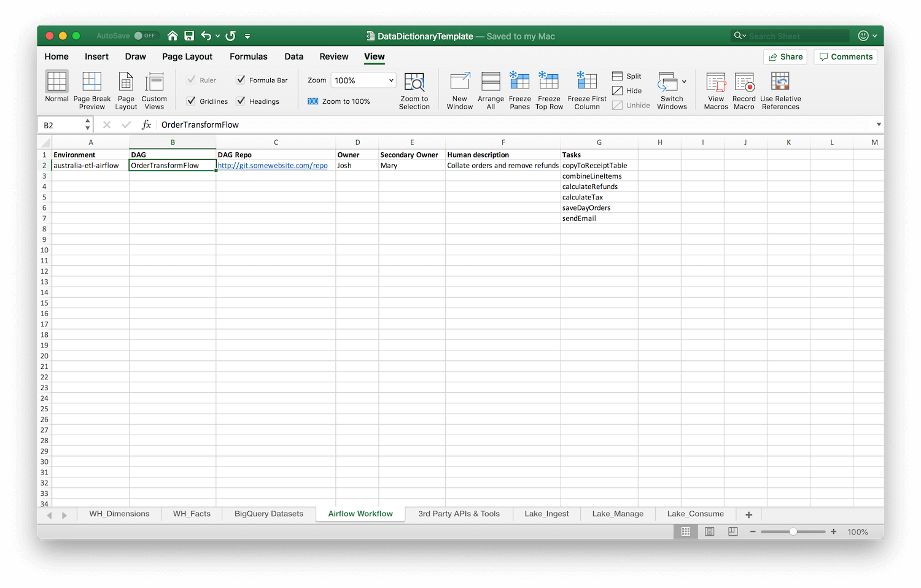This screenshot has height=588, width=921.
Task: Click the Search Sheet field
Action: click(x=797, y=36)
